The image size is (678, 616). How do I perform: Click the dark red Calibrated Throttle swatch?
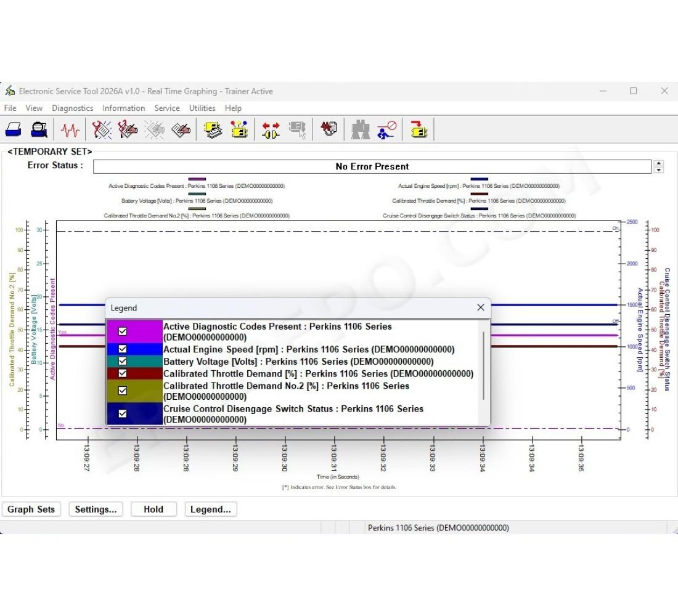coord(134,373)
